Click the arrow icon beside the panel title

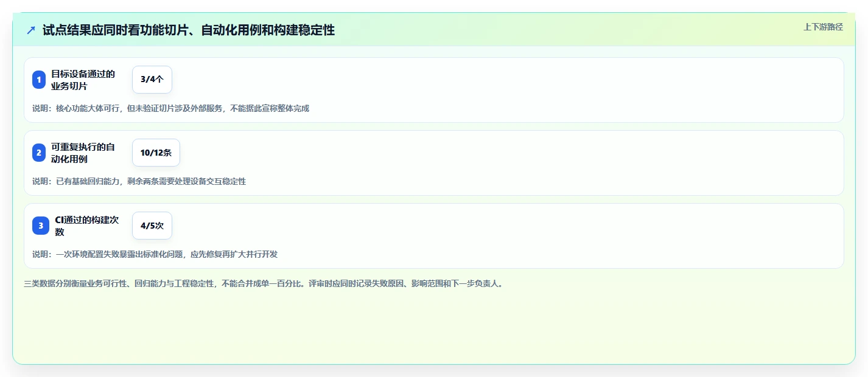[31, 30]
